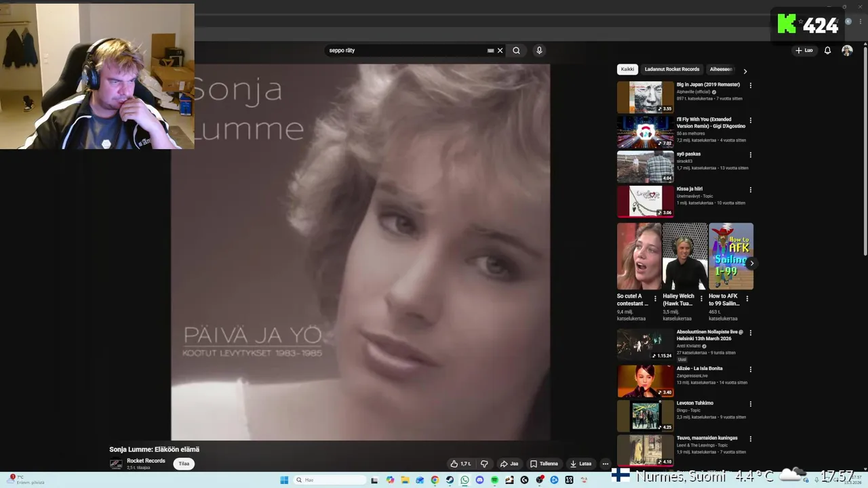Open options for How to AFK short
Image resolution: width=868 pixels, height=488 pixels.
(747, 299)
